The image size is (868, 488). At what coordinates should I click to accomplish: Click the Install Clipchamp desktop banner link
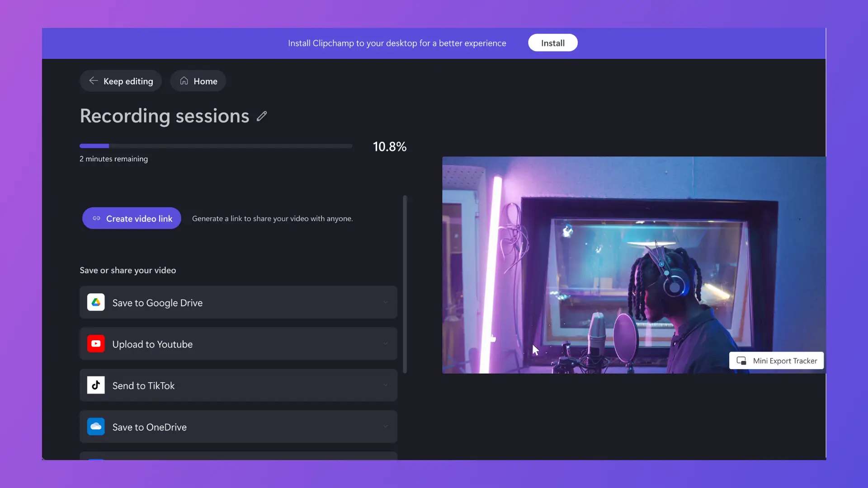pos(552,42)
